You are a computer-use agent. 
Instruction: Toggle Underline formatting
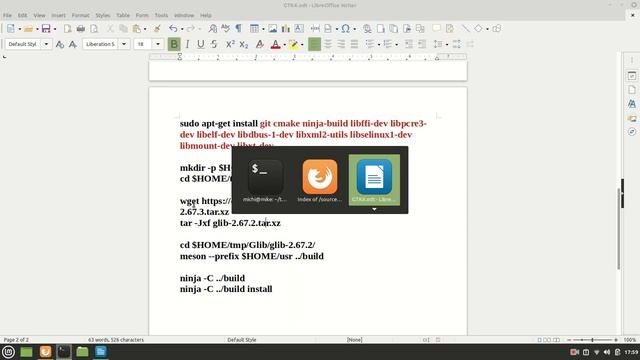(x=200, y=44)
